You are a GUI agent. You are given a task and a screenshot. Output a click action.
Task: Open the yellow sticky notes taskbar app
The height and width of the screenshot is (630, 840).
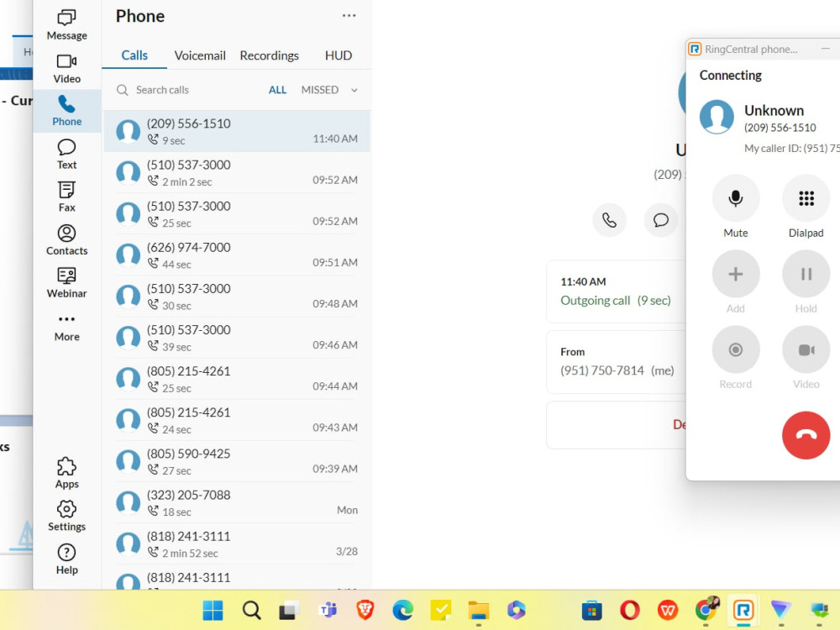pos(440,610)
